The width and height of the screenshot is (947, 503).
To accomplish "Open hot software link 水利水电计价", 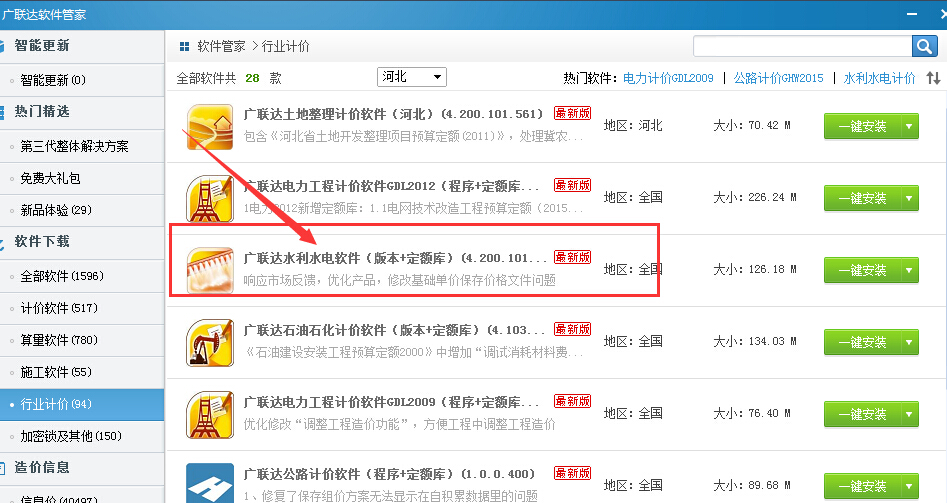I will coord(879,78).
